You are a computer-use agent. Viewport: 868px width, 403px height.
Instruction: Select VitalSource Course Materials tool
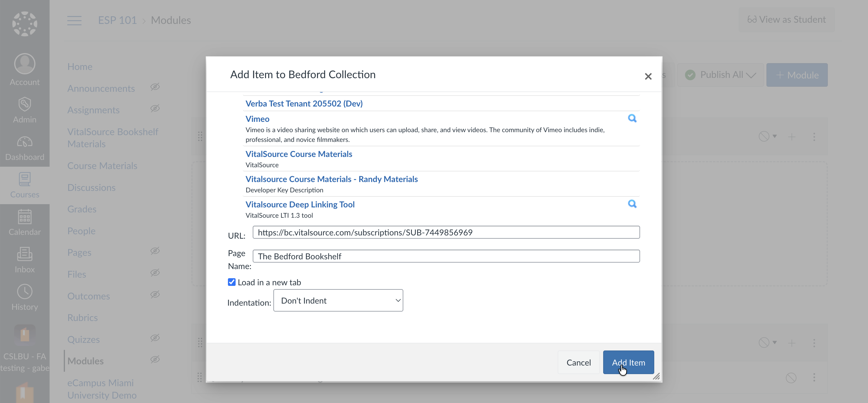299,154
